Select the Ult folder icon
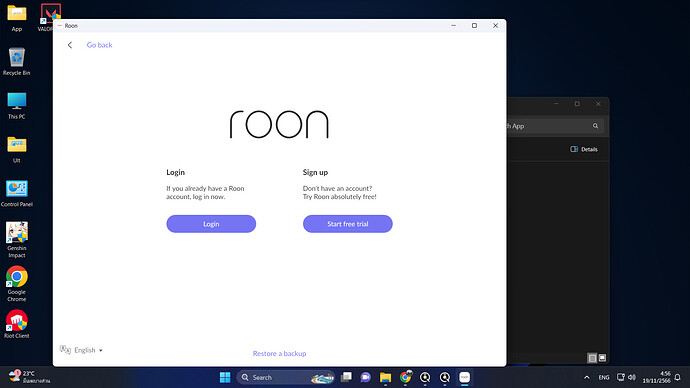The height and width of the screenshot is (388, 690). pyautogui.click(x=17, y=150)
